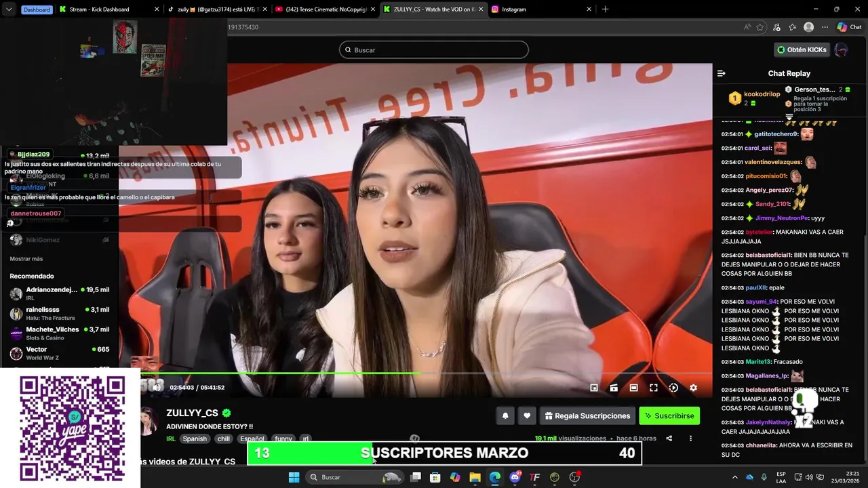Toggle Read aloud icon in address bar

[747, 27]
